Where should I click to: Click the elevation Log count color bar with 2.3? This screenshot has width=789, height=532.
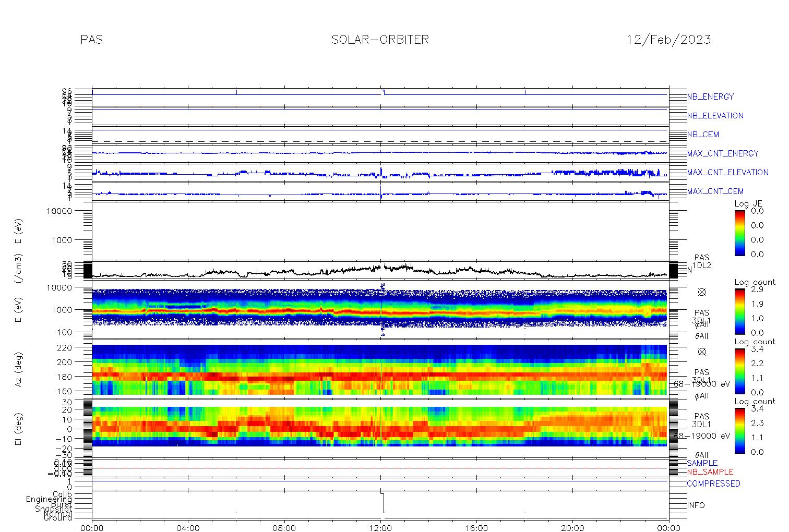[x=740, y=430]
